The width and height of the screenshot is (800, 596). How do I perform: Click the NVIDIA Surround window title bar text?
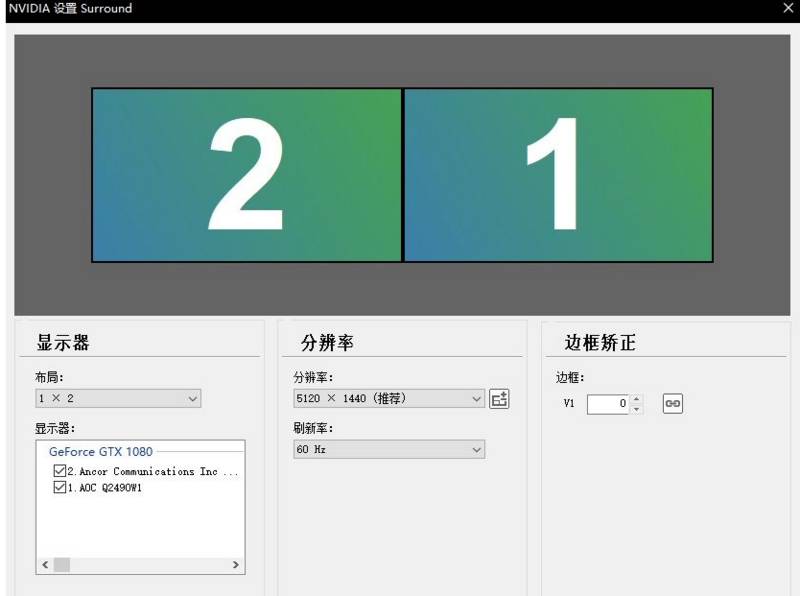click(70, 8)
